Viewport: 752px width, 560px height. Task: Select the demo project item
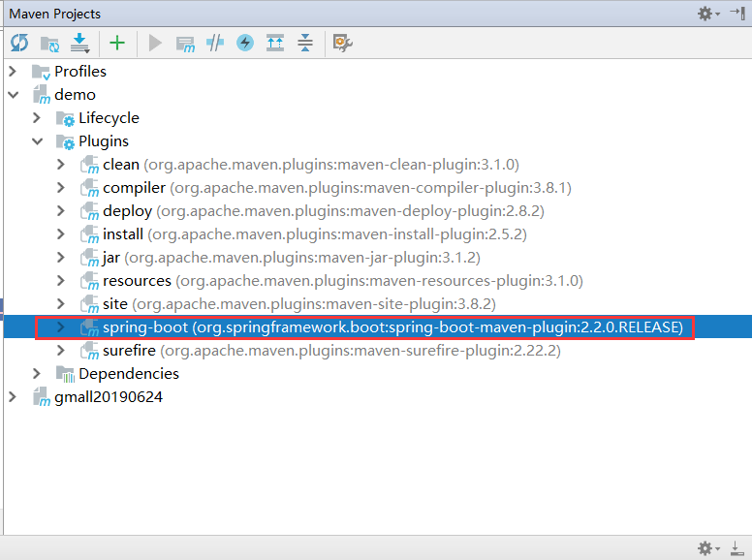click(x=75, y=95)
